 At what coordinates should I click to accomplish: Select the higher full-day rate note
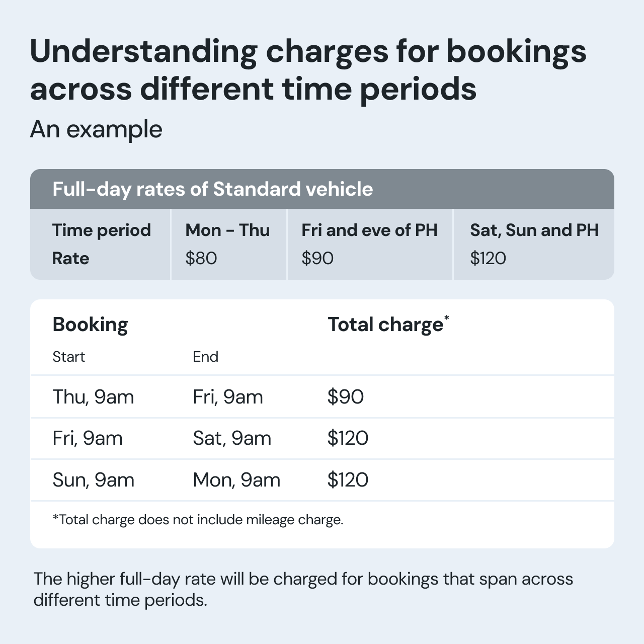click(x=303, y=589)
